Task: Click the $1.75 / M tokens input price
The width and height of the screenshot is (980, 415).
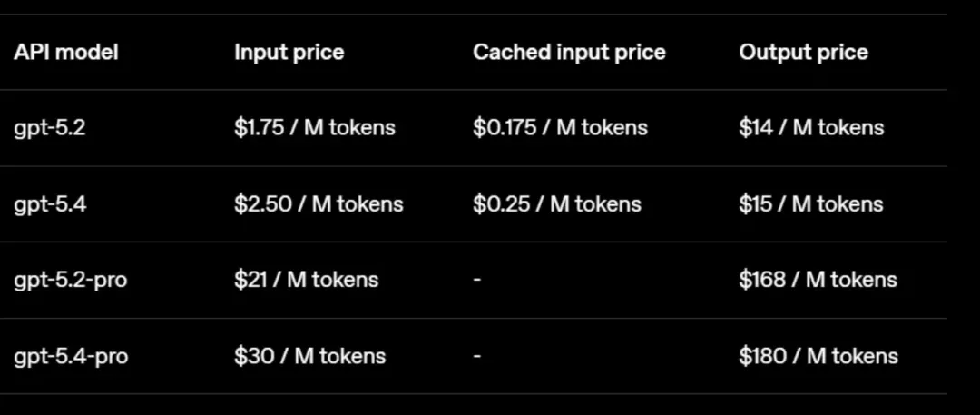Action: click(x=315, y=128)
